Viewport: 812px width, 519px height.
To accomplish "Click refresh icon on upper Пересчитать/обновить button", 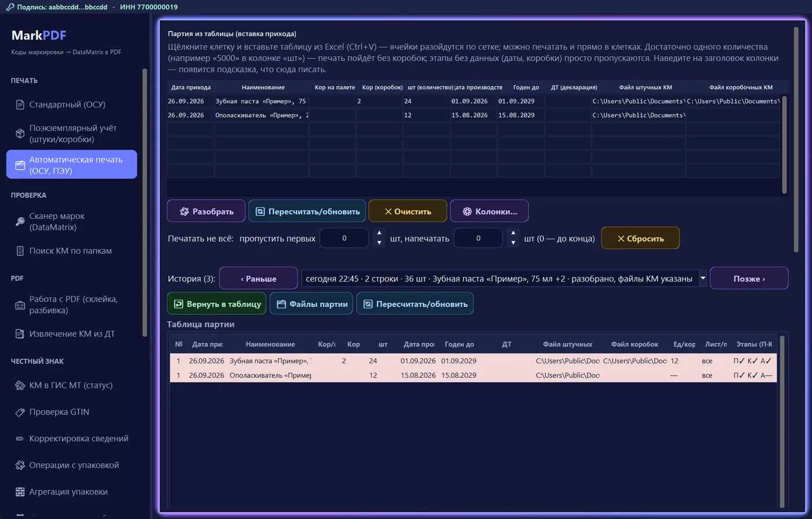I will coord(260,211).
